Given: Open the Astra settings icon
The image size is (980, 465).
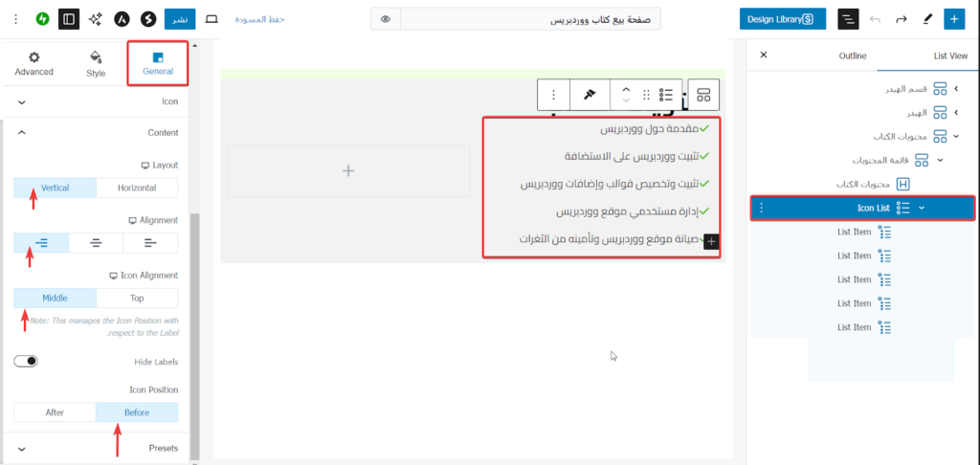Looking at the screenshot, I should click(x=122, y=19).
